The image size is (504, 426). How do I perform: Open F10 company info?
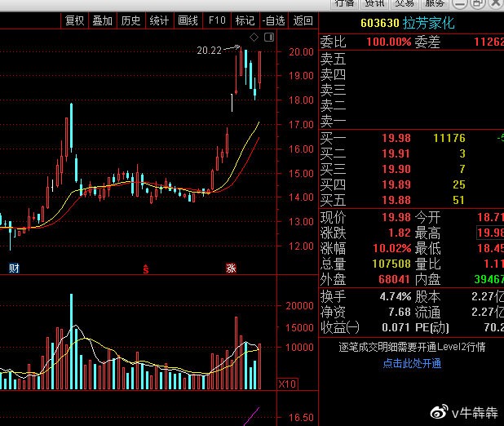[x=217, y=20]
